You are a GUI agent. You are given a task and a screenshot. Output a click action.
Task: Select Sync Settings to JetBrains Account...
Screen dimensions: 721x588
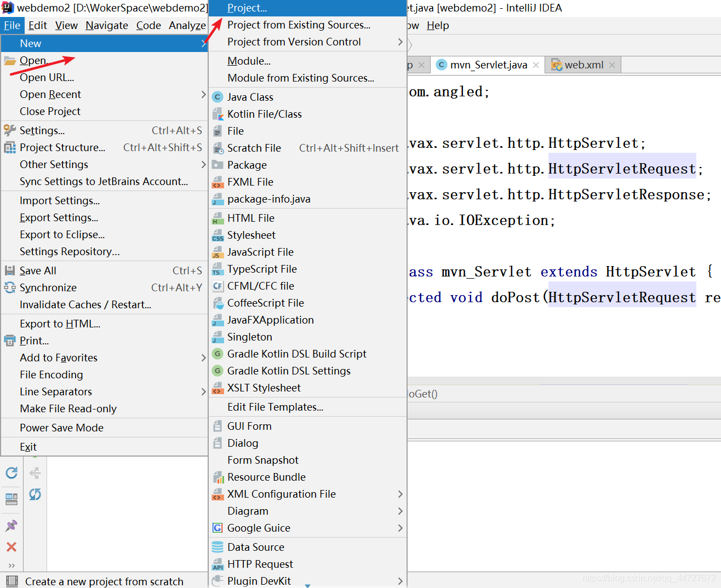104,181
